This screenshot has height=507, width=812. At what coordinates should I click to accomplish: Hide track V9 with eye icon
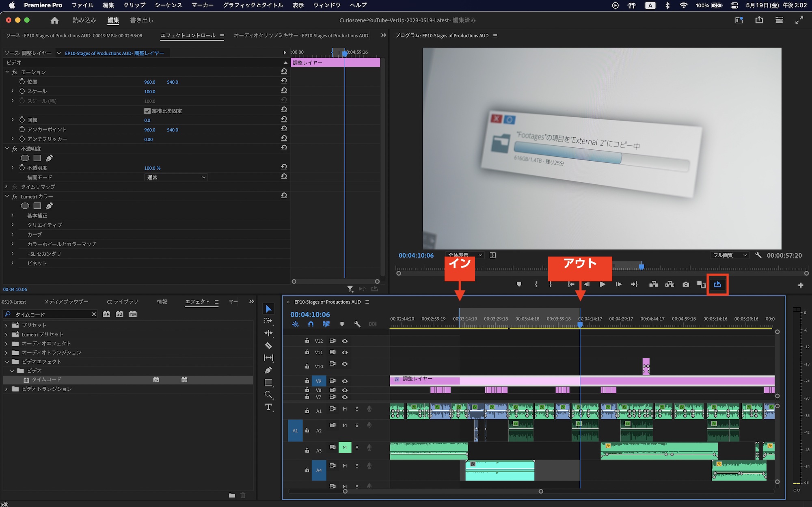(345, 381)
